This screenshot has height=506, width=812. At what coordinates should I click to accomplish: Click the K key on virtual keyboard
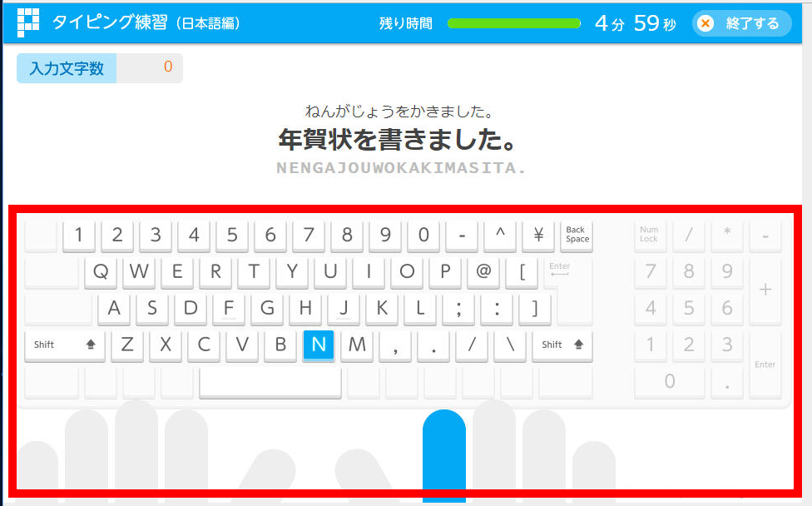click(x=382, y=309)
